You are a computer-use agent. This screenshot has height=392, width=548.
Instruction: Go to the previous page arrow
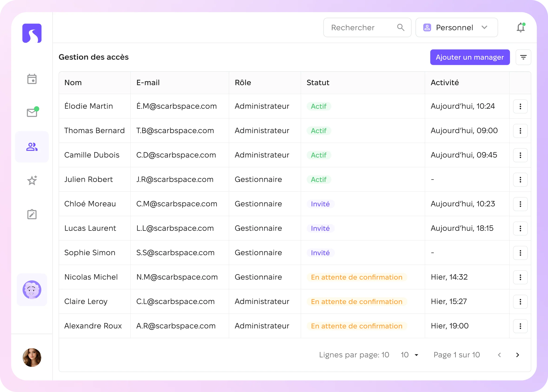point(499,355)
